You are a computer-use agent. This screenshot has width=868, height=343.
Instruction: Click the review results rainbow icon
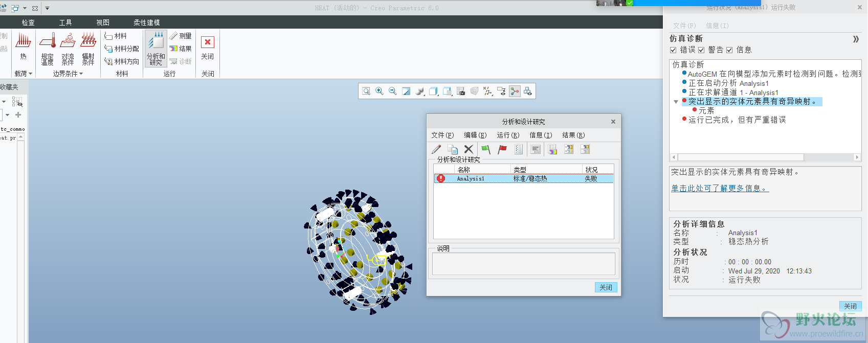(552, 149)
